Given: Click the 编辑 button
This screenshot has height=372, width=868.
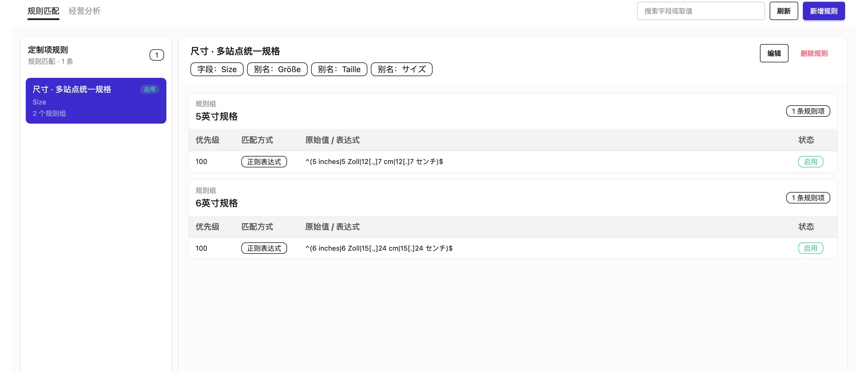Looking at the screenshot, I should tap(774, 53).
